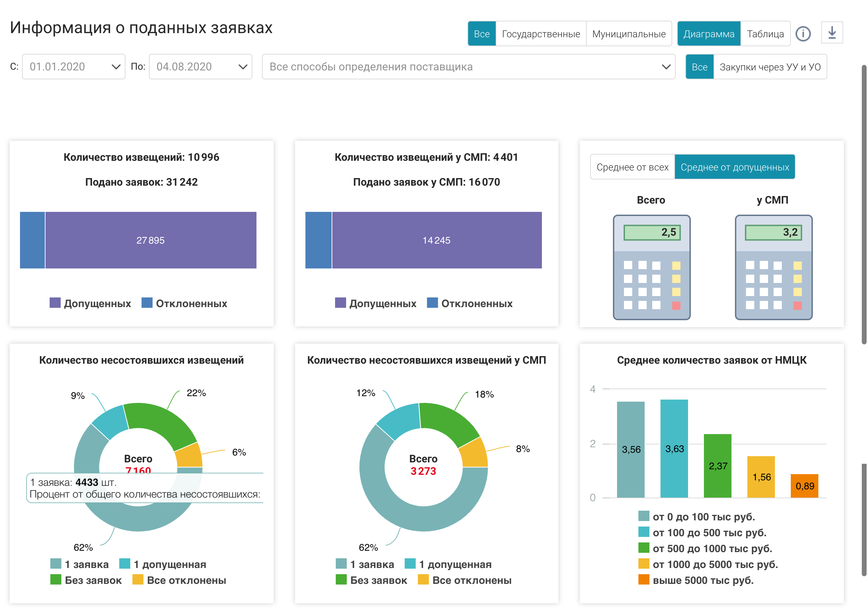Image resolution: width=868 pixels, height=608 pixels.
Task: Open the end date 04.08.2020 dropdown
Action: tap(200, 67)
